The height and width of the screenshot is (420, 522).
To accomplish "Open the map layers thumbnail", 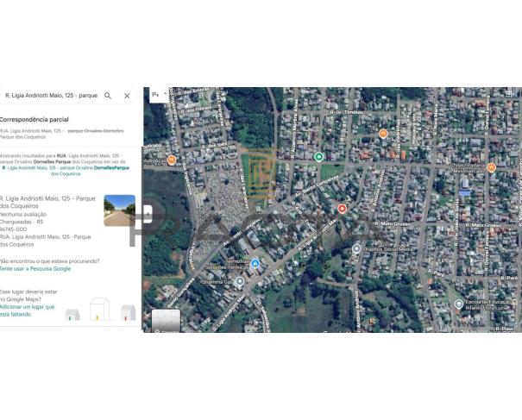I will [166, 320].
